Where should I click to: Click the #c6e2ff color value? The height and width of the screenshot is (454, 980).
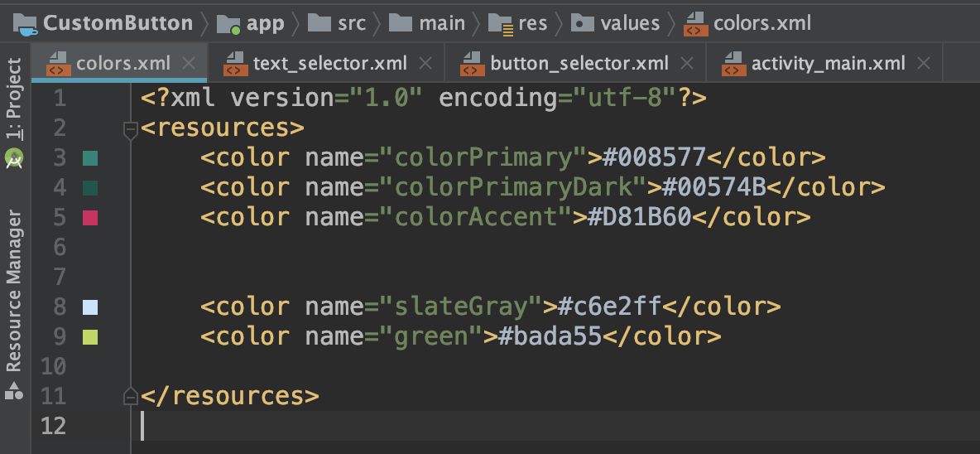pos(610,307)
